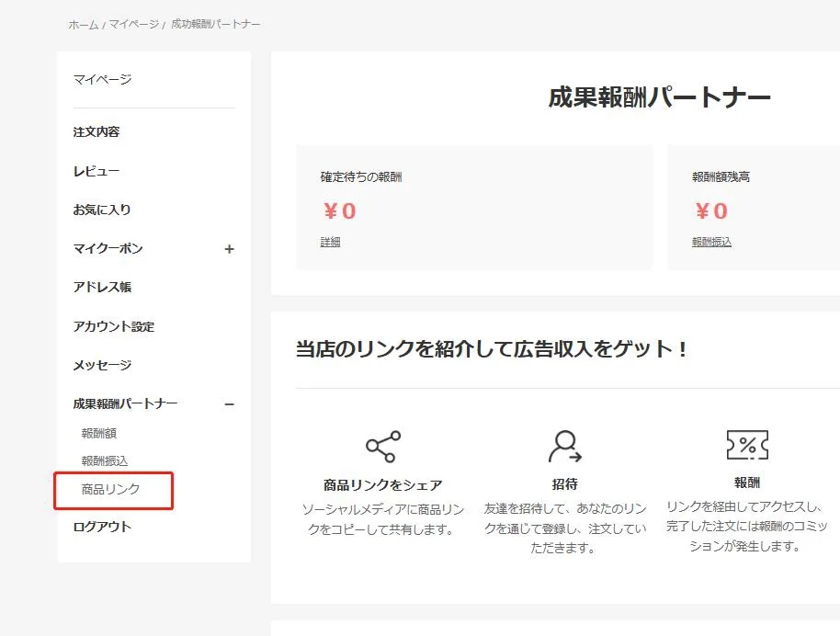Open 商品リンク in the sidebar
840x636 pixels.
111,490
